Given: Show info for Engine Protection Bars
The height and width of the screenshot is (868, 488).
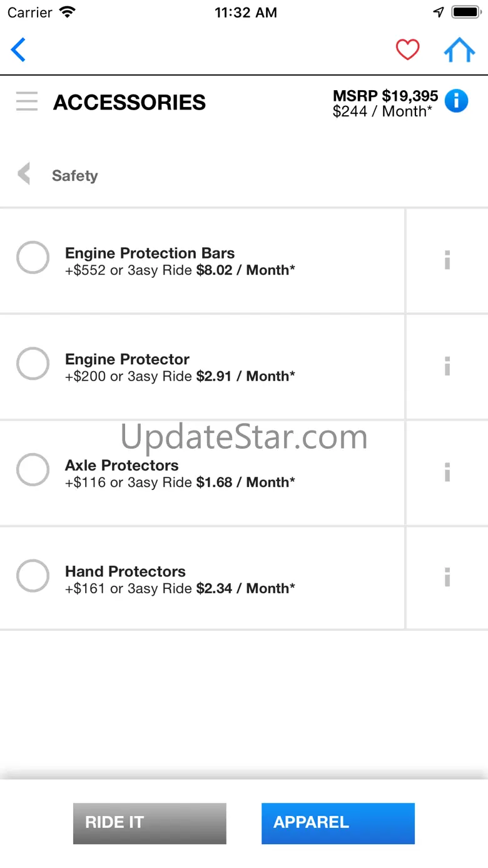Looking at the screenshot, I should coord(447,260).
